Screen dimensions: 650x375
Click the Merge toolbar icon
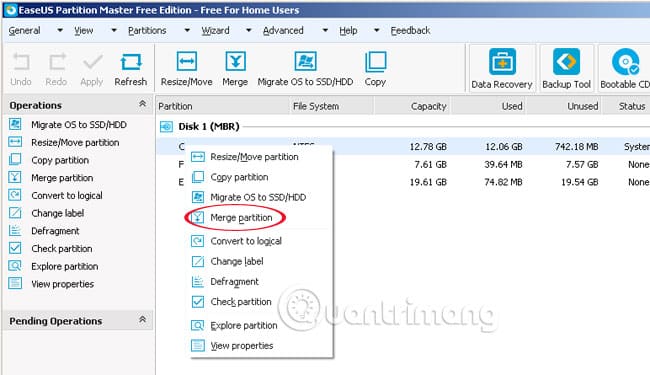(235, 61)
